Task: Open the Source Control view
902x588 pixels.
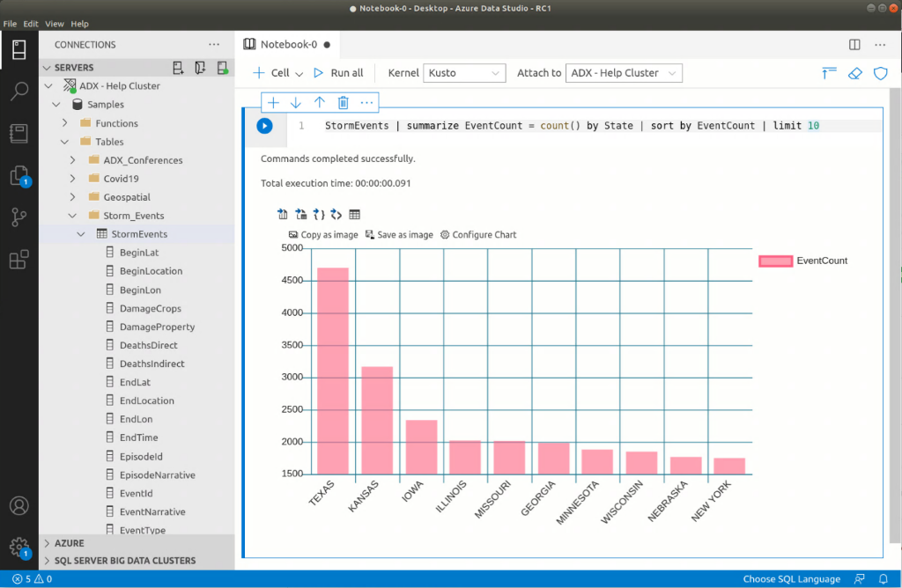Action: [x=19, y=215]
